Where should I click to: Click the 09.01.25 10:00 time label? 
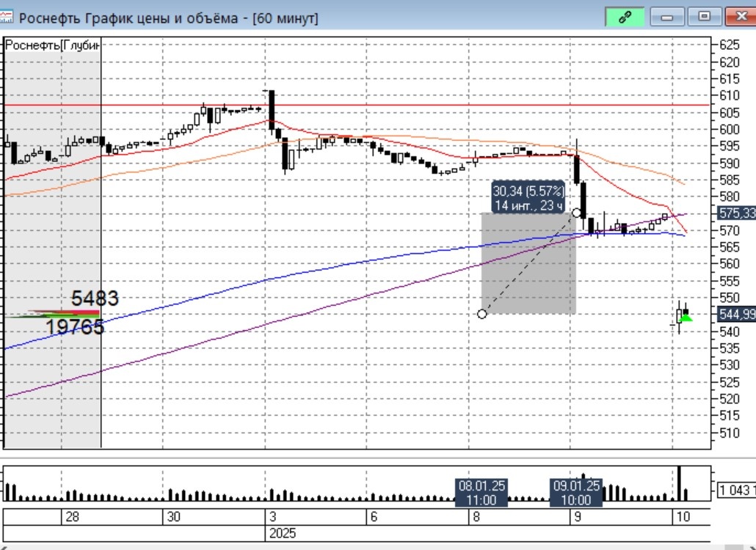point(575,492)
